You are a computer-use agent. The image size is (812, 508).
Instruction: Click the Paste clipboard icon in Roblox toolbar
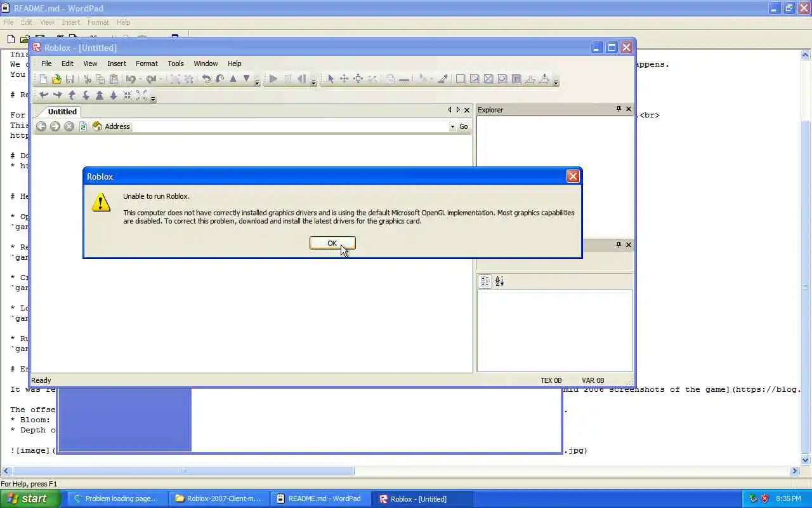tap(114, 79)
